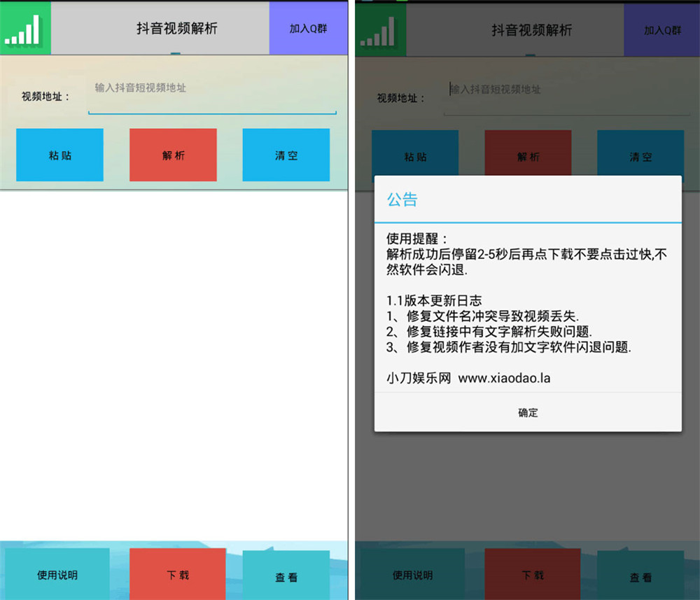Tap dimmed 查看 button in right screen
700x600 pixels.
click(x=640, y=577)
